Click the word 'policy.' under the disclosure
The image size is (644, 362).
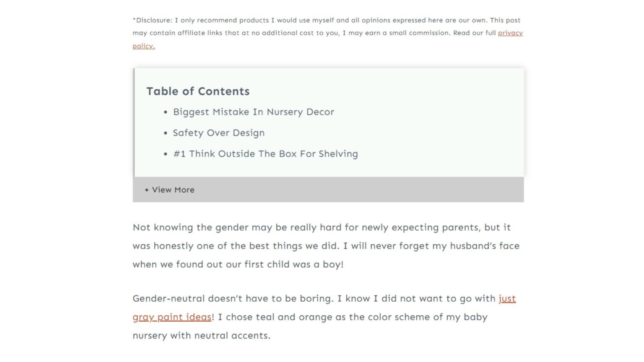144,46
